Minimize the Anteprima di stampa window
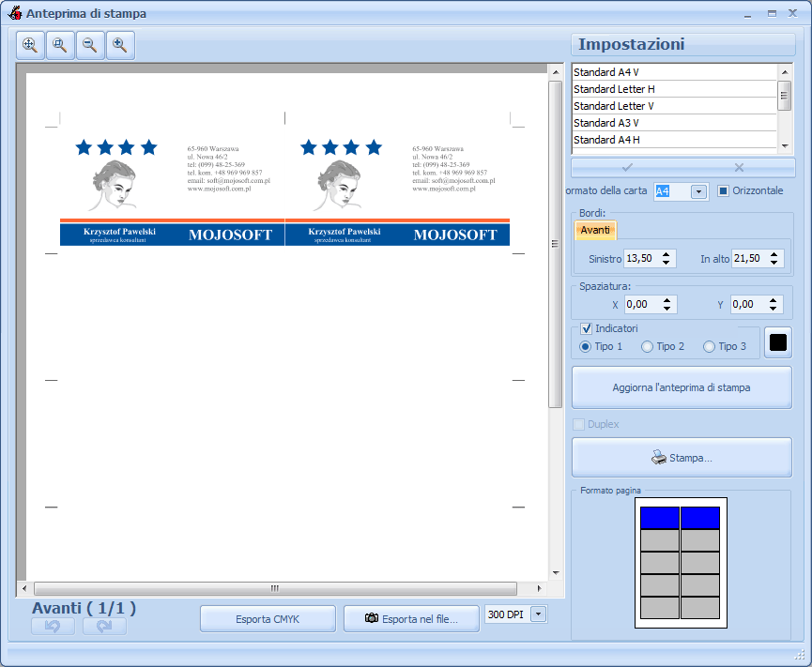Viewport: 812px width, 667px height. pos(747,15)
